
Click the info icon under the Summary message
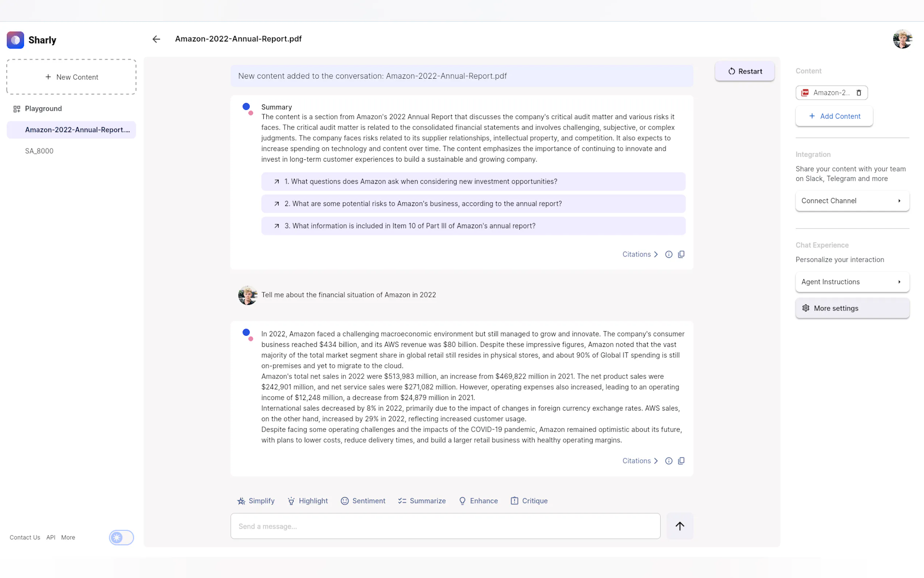(x=669, y=254)
